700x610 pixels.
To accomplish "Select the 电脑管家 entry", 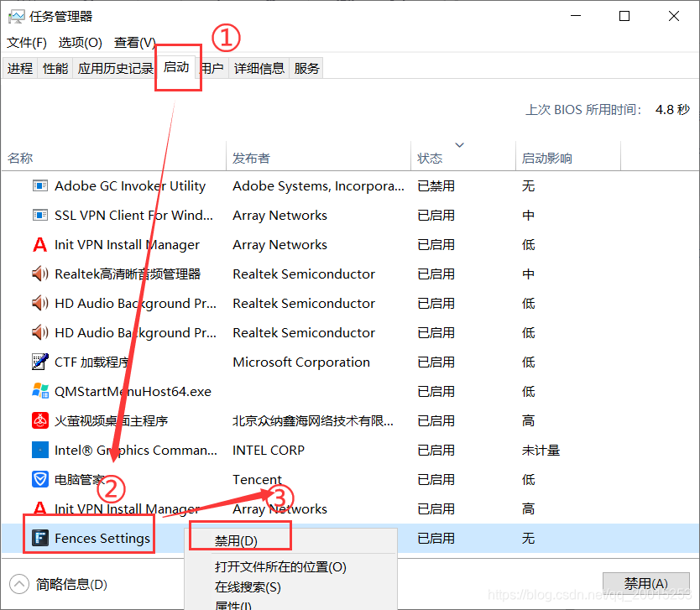I will [x=80, y=479].
